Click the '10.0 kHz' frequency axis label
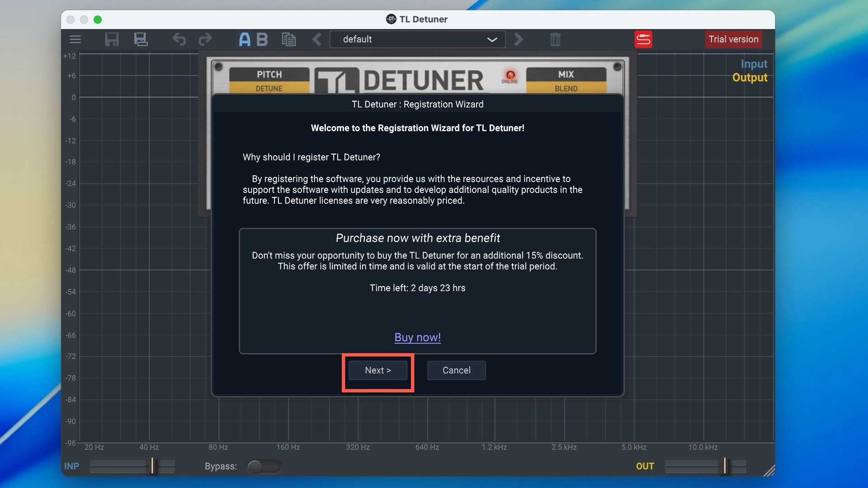The height and width of the screenshot is (488, 868). (703, 447)
